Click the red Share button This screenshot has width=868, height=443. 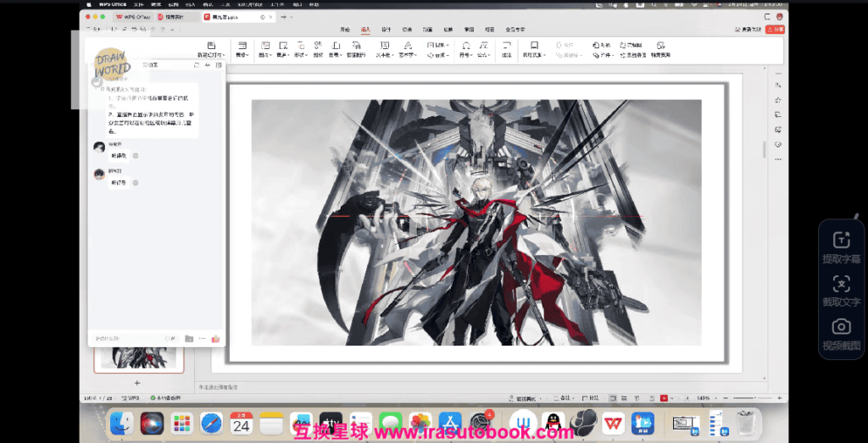tap(775, 30)
